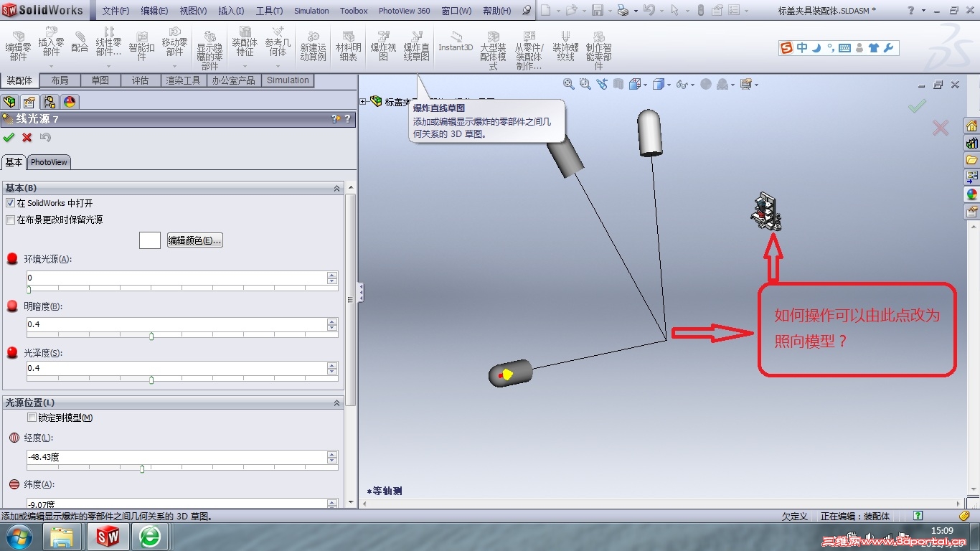The height and width of the screenshot is (551, 980).
Task: Switch to the 草图 command tab
Action: (100, 80)
